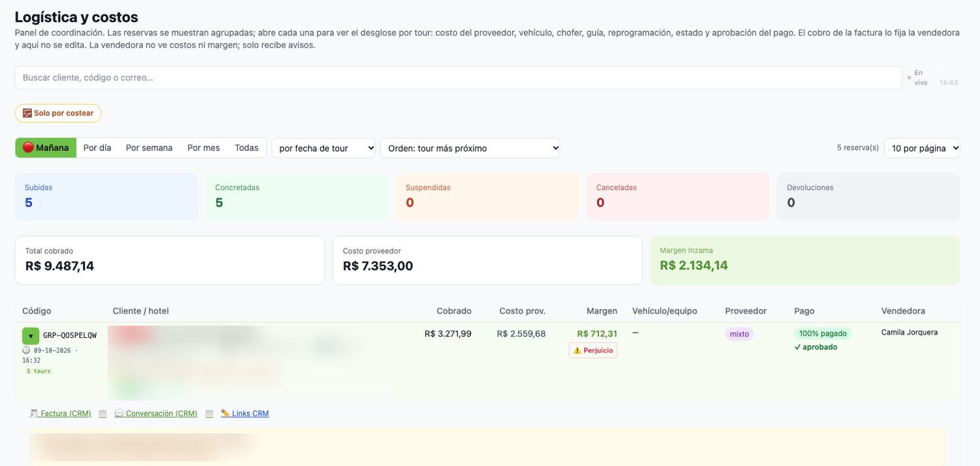
Task: Collapse the GRP-QOSPELQW reservation group
Action: click(x=31, y=336)
